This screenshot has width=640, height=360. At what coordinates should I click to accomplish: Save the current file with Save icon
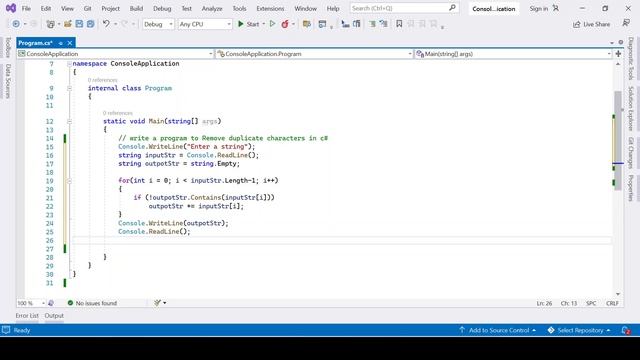coord(79,24)
